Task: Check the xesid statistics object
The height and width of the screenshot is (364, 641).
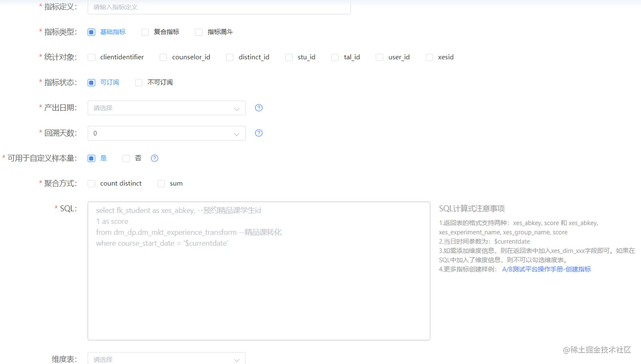Action: pos(429,57)
